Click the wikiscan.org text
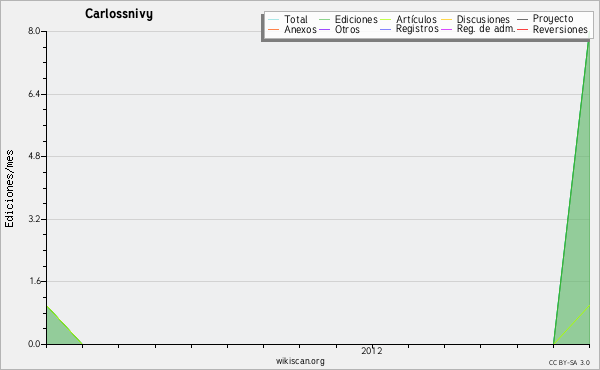 (x=300, y=361)
